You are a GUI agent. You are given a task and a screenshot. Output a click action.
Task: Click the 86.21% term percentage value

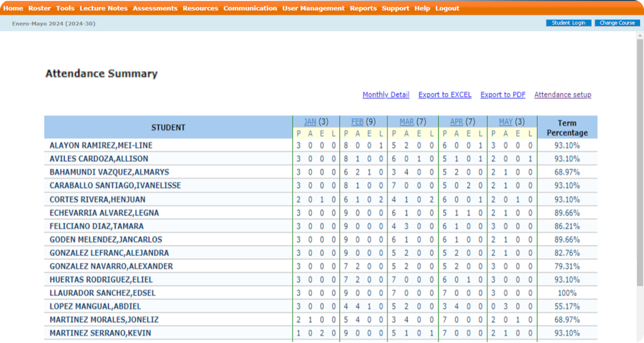567,226
